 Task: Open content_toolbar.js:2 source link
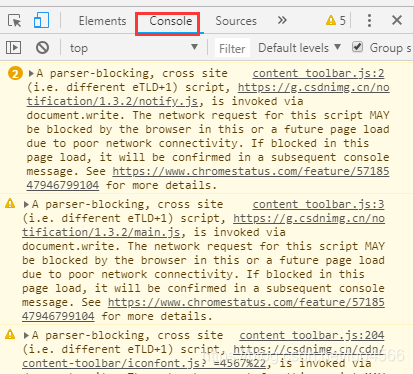318,73
